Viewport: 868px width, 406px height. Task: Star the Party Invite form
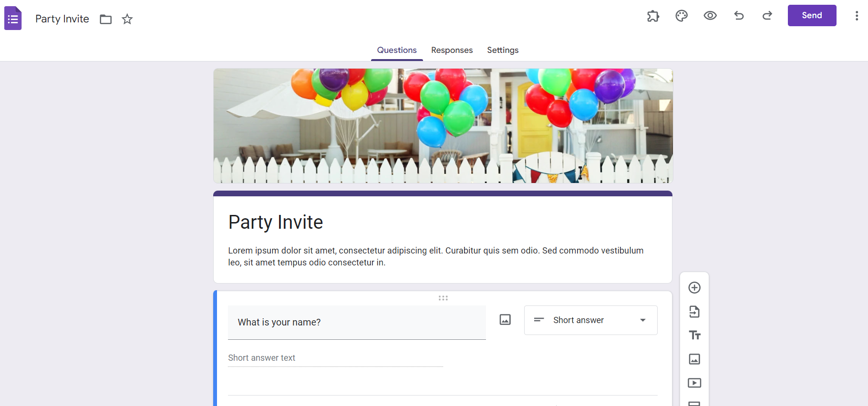(x=127, y=19)
